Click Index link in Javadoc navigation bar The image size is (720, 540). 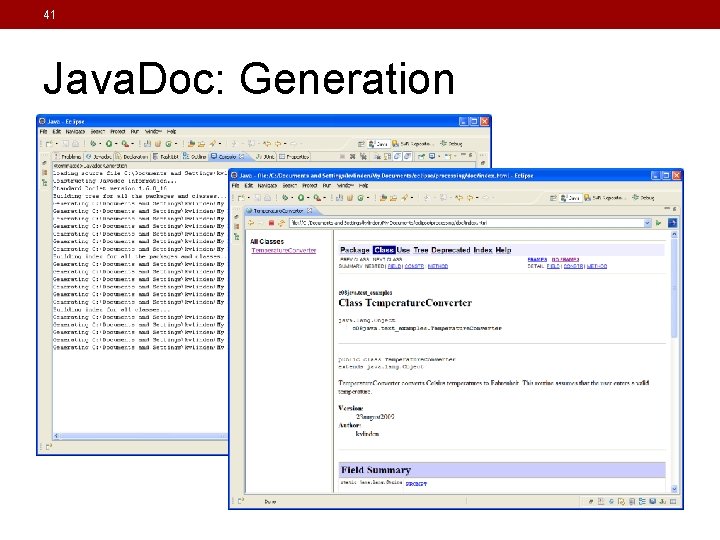coord(483,250)
